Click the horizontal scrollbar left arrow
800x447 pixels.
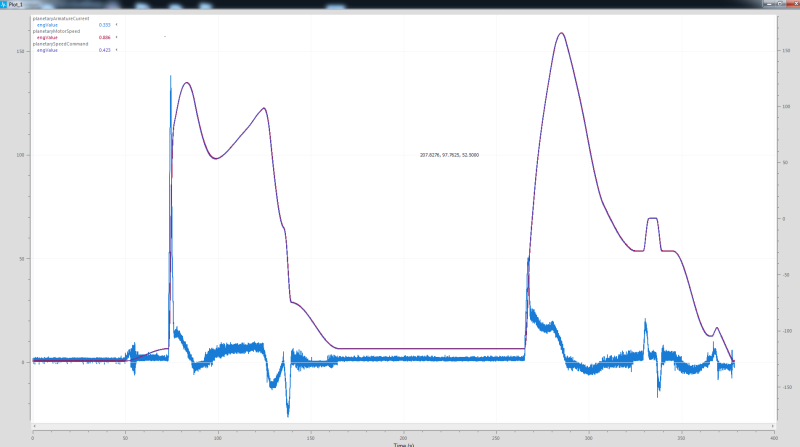pyautogui.click(x=34, y=426)
